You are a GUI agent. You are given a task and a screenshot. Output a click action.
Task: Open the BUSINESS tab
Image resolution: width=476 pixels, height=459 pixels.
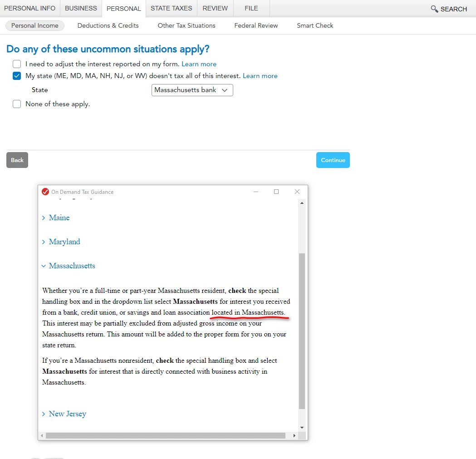click(81, 8)
